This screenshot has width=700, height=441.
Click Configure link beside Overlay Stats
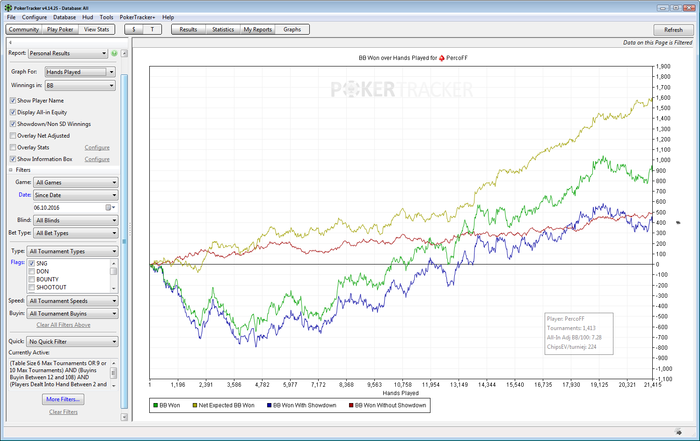tap(97, 147)
